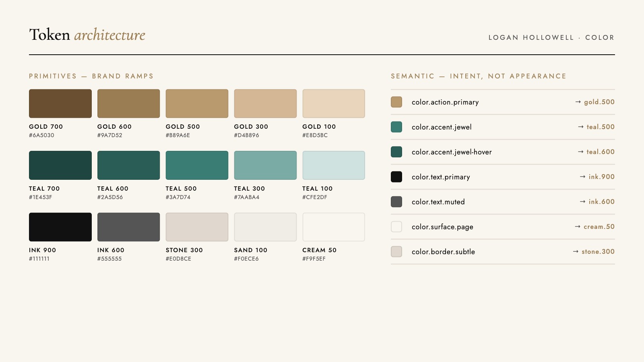Click the chip beside color.accent.jewel-hover

coord(396,152)
